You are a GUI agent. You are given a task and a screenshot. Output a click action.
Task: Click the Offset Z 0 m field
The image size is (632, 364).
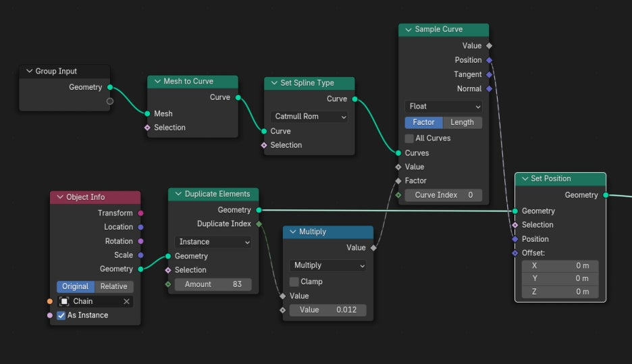tap(560, 292)
